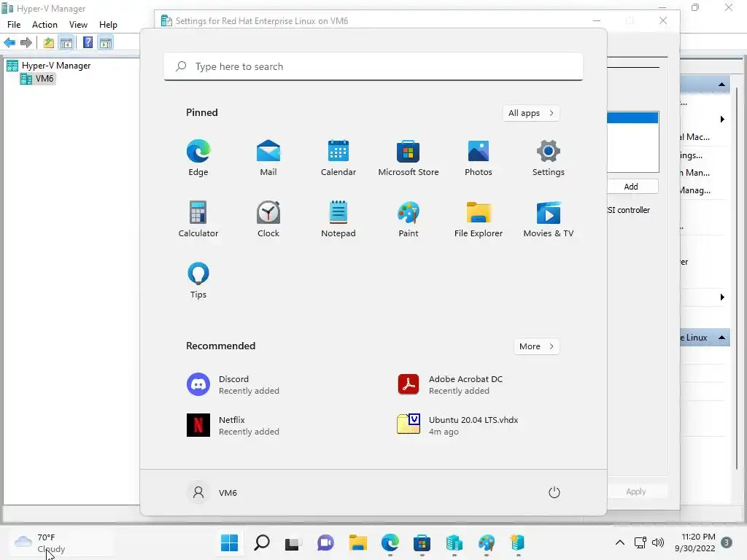Image resolution: width=747 pixels, height=560 pixels.
Task: Show More recommended items
Action: [x=536, y=346]
